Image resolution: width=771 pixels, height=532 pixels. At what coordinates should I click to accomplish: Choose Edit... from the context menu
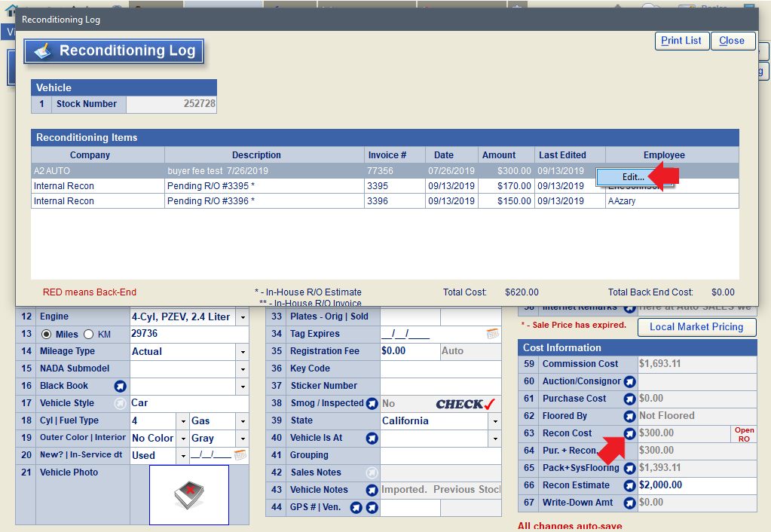pos(633,176)
